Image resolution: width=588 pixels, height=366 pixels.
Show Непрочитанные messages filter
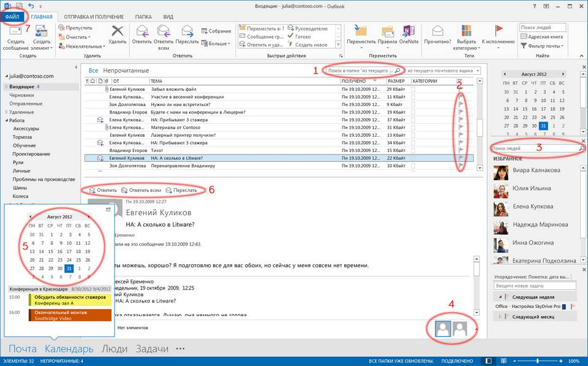(126, 71)
